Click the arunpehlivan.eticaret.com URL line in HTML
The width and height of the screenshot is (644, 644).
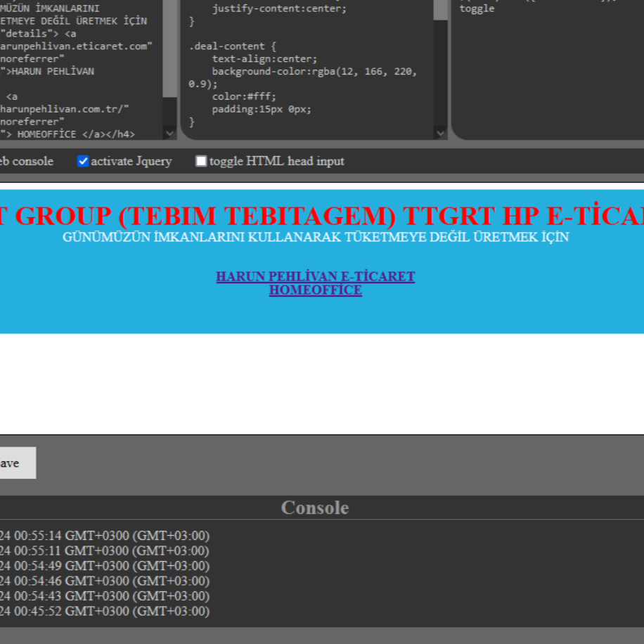point(77,46)
